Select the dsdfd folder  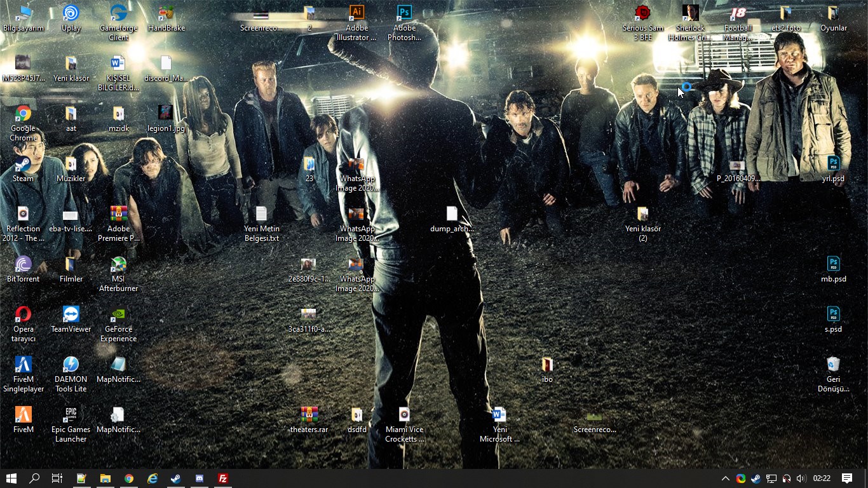(357, 420)
